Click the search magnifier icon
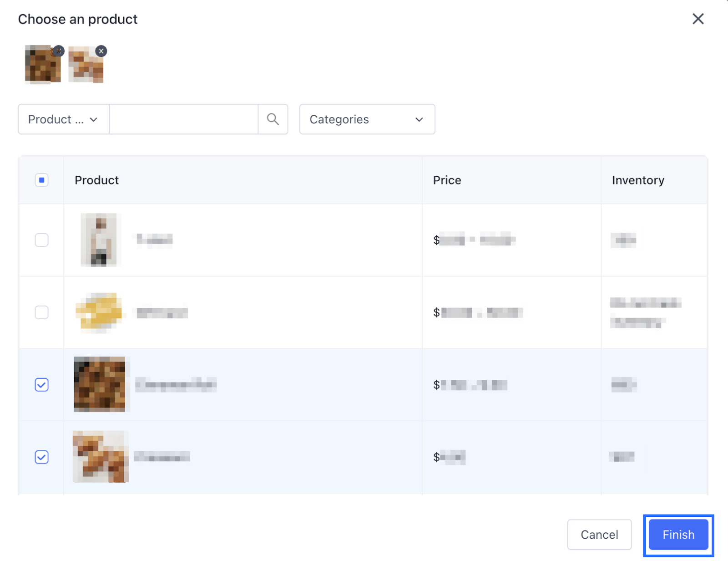The height and width of the screenshot is (561, 728). (273, 119)
